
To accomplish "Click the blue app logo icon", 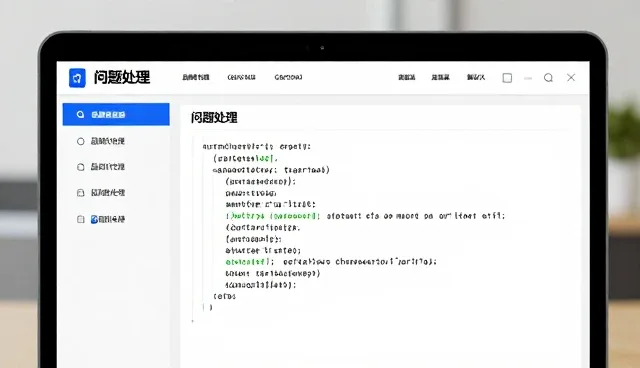I will coord(77,78).
